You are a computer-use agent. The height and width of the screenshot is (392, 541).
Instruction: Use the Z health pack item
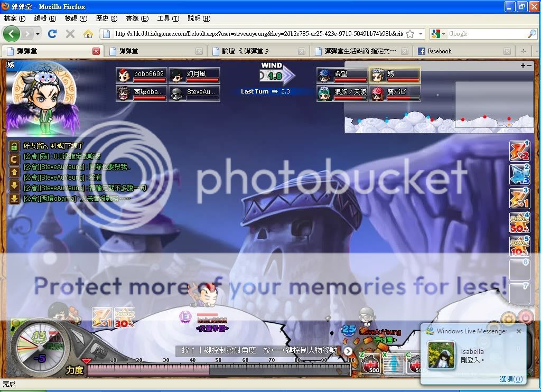coord(370,363)
